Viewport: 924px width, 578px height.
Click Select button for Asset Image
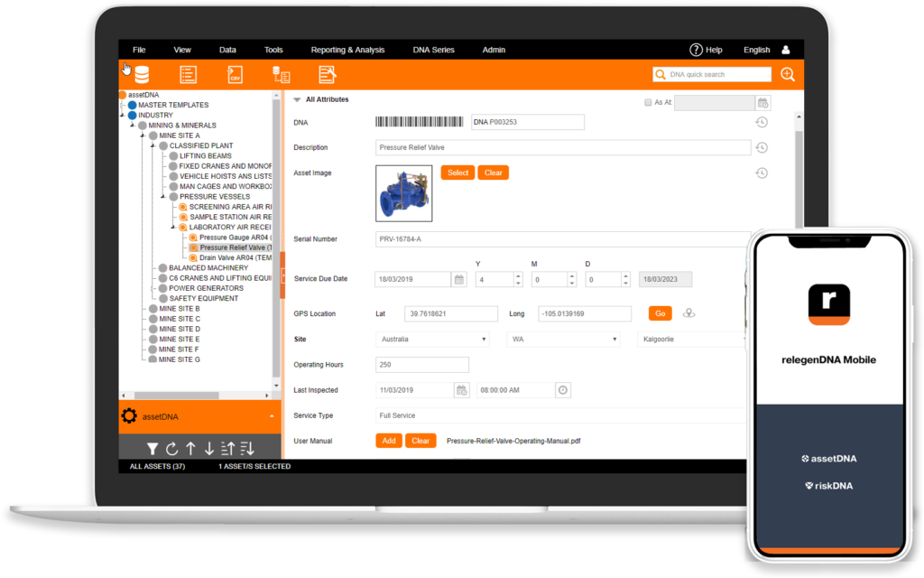point(457,172)
